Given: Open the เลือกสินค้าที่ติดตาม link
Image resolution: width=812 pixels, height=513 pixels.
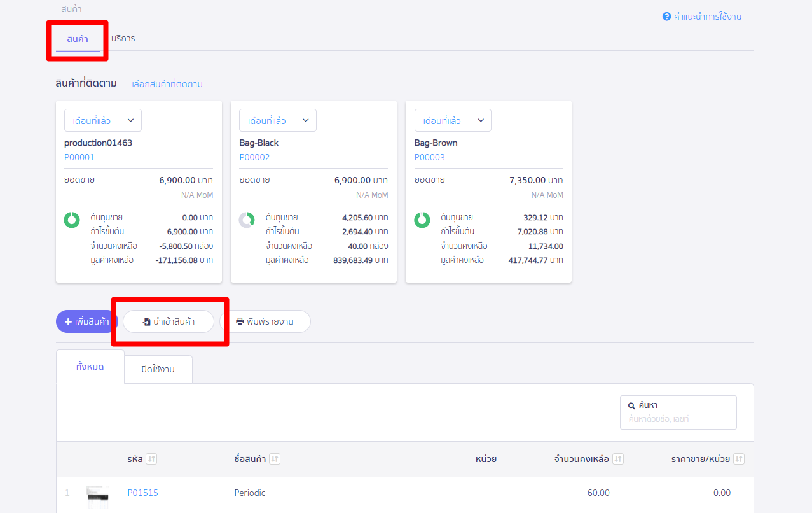Looking at the screenshot, I should [167, 84].
